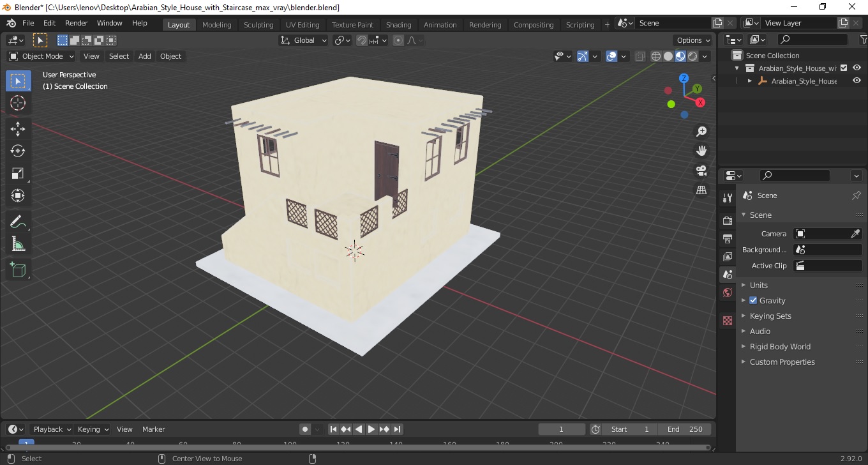Uncheck Arabian_Style_House_wi collection exclude checkbox
Viewport: 868px width, 465px height.
(x=844, y=68)
